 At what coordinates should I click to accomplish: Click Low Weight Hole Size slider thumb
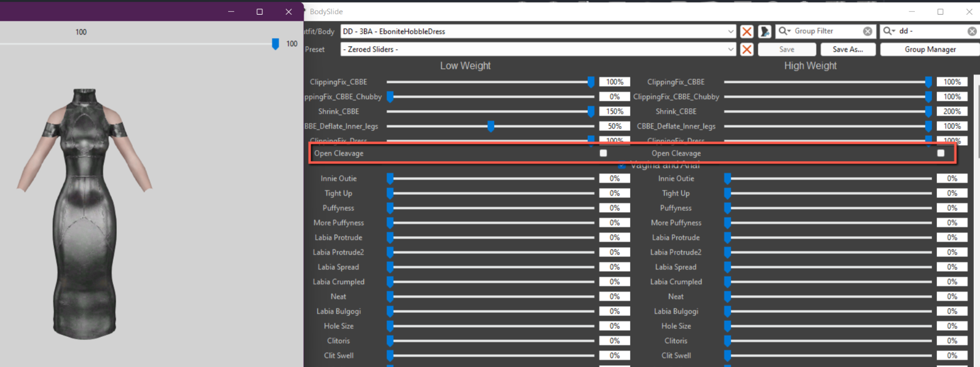(x=390, y=326)
